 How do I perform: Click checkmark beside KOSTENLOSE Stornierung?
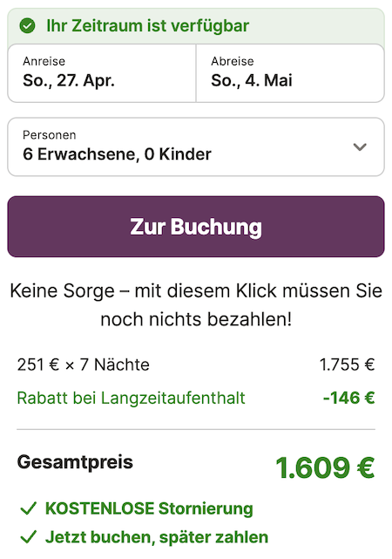tap(29, 508)
